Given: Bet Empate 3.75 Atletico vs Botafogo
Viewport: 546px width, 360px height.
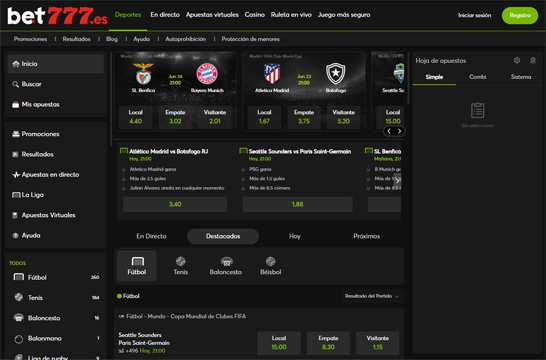Looking at the screenshot, I should point(304,117).
